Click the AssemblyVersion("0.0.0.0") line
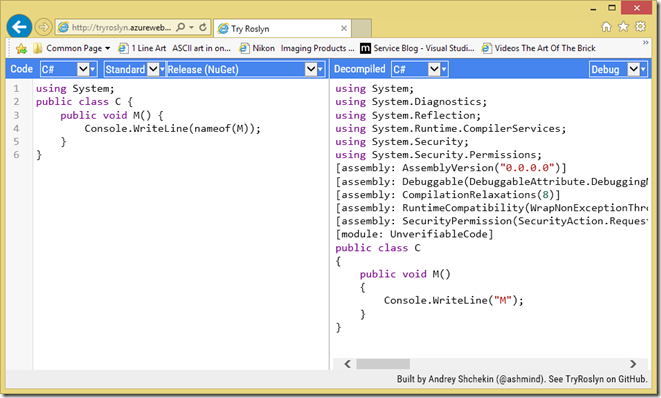661x398 pixels. 451,168
